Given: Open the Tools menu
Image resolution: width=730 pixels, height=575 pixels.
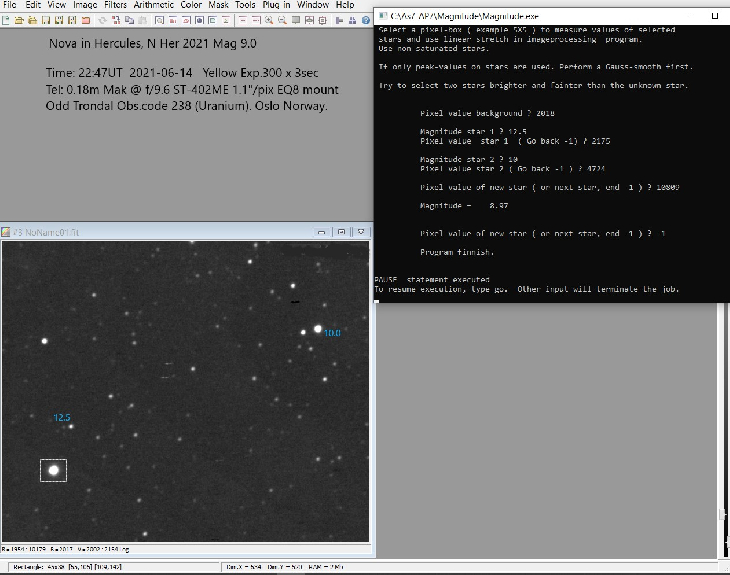Looking at the screenshot, I should [x=245, y=5].
